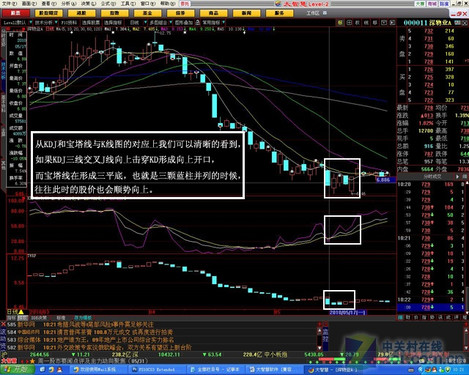Open the 工具 menu
The height and width of the screenshot is (375, 469).
coord(127,4)
